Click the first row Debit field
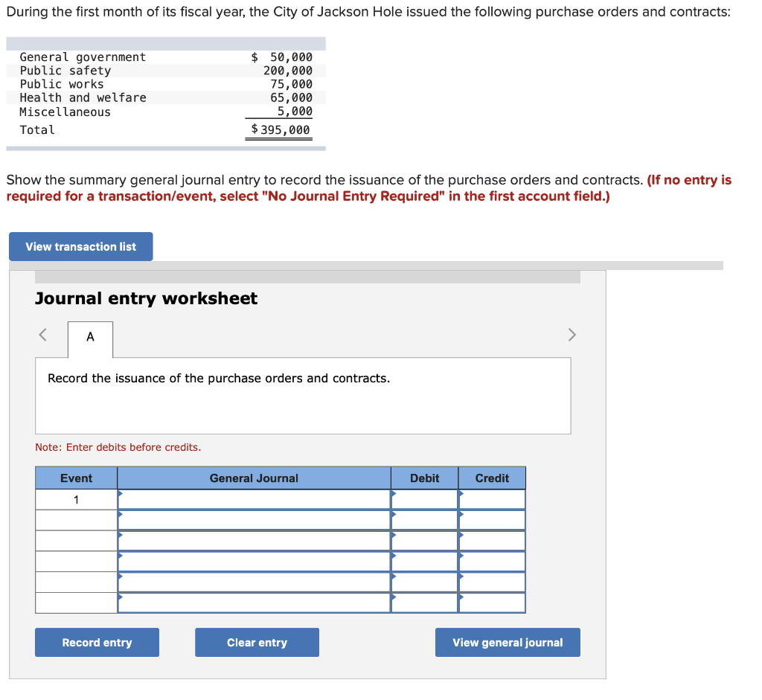The height and width of the screenshot is (700, 762). pyautogui.click(x=425, y=499)
